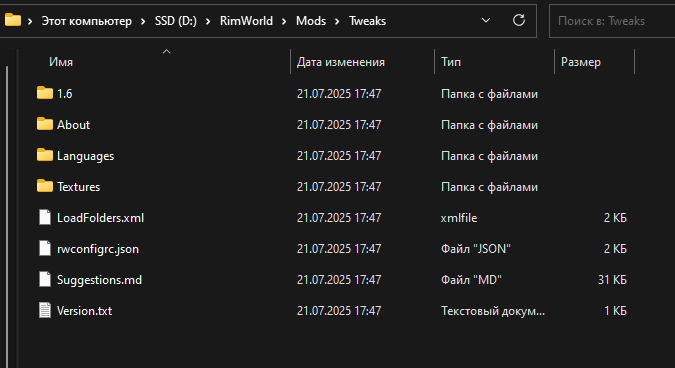This screenshot has width=675, height=368.
Task: Click the date cell of Version.txt
Action: [x=339, y=311]
